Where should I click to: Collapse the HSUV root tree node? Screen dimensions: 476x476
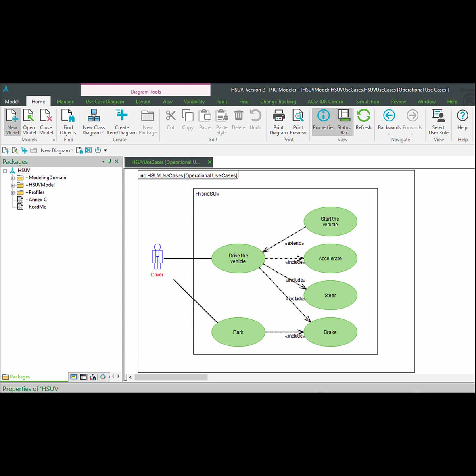5,171
